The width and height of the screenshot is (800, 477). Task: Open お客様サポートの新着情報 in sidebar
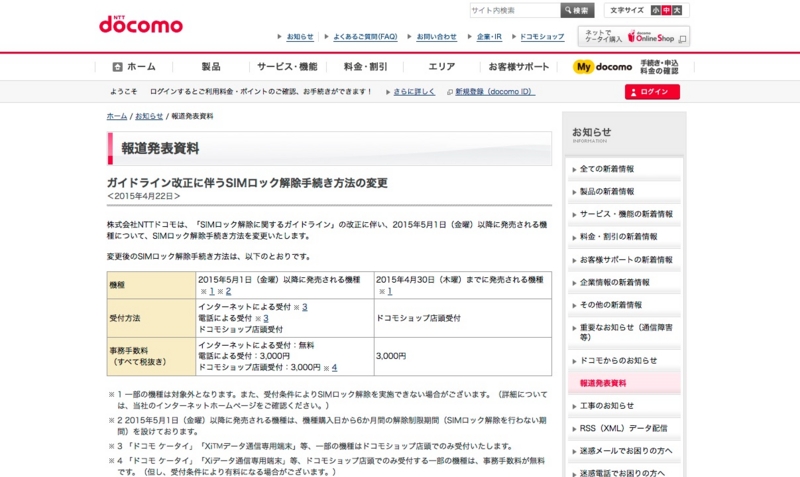point(624,260)
